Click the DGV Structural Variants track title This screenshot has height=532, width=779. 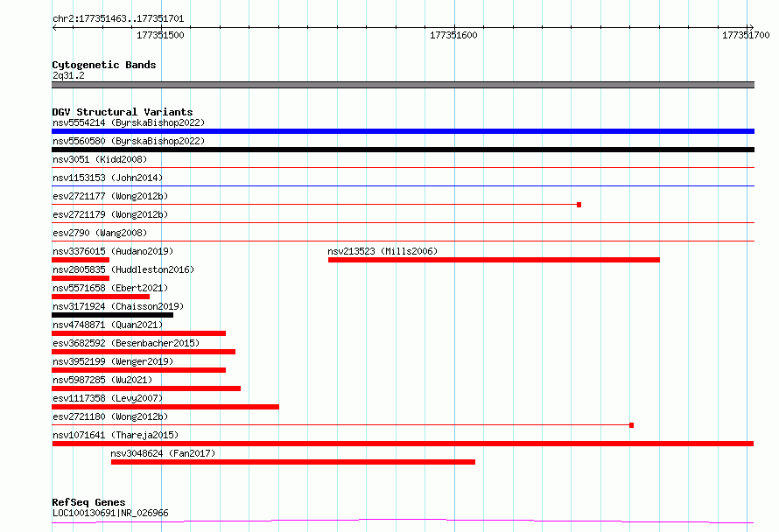[x=123, y=112]
